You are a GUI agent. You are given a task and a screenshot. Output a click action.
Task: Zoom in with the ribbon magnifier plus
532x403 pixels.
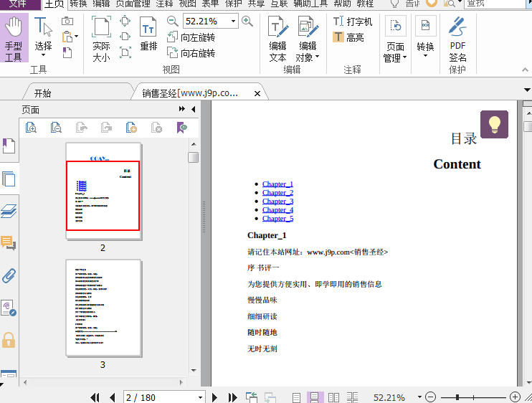[x=247, y=22]
